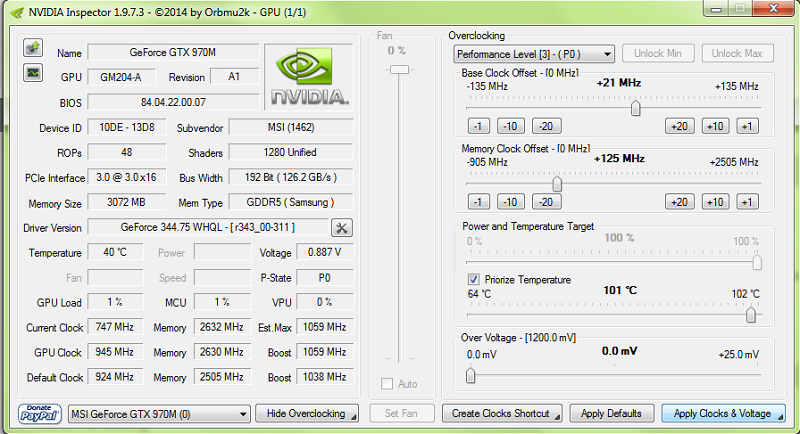This screenshot has width=800, height=434.
Task: Click the ROPs value 48
Action: 127,152
